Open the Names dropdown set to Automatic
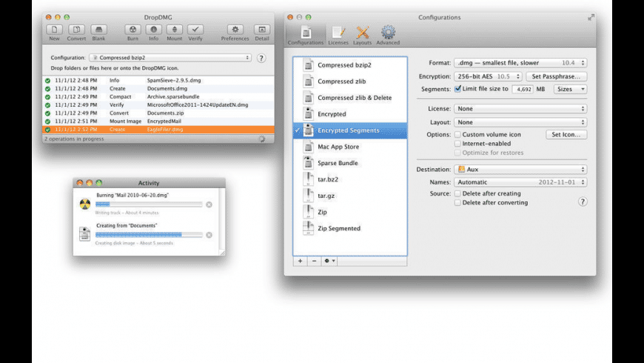The height and width of the screenshot is (363, 644). point(520,182)
